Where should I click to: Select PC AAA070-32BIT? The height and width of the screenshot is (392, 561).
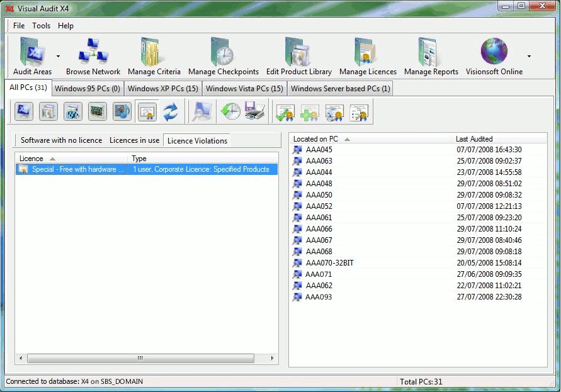pyautogui.click(x=329, y=263)
